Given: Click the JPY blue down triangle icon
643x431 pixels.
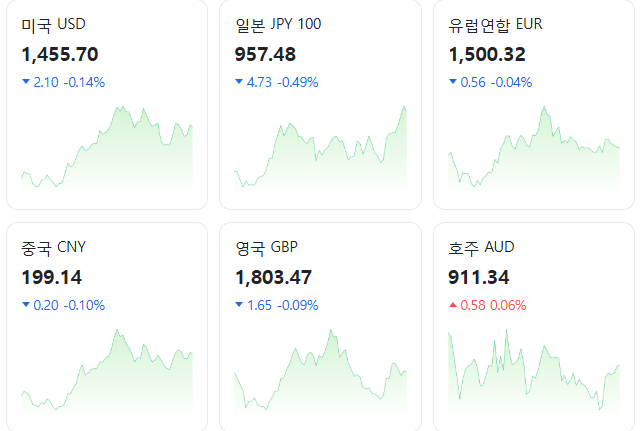Looking at the screenshot, I should 239,82.
